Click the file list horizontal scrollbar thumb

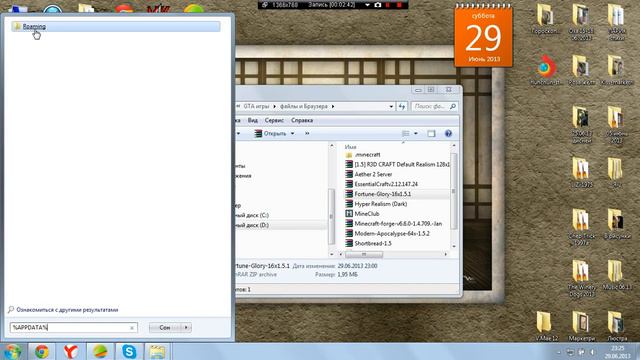[x=364, y=254]
